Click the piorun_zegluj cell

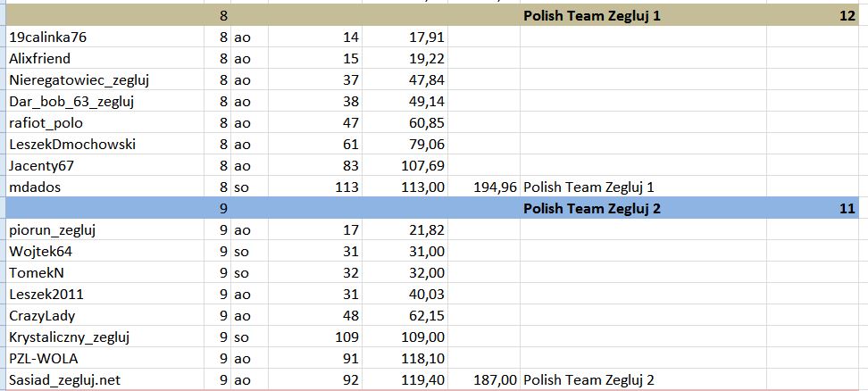click(x=104, y=230)
